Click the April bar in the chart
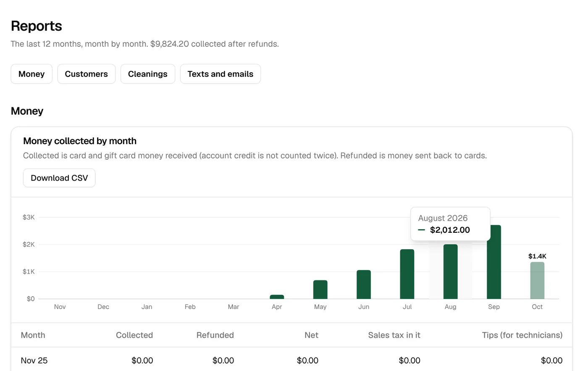Viewport: 588px width, 371px height. (x=277, y=297)
